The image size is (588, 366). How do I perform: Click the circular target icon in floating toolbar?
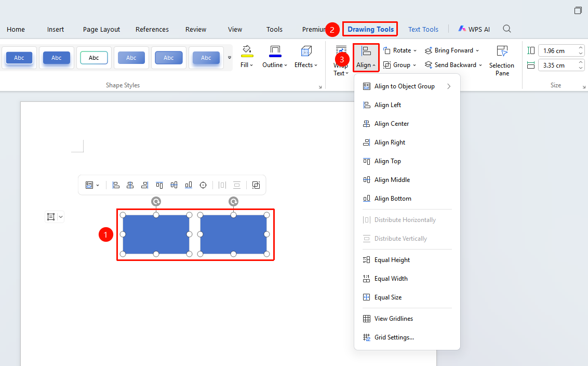coord(203,185)
